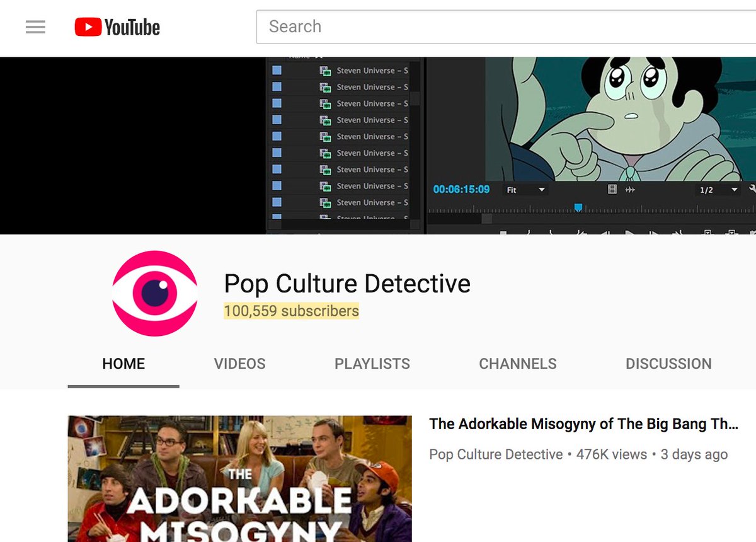Screen dimensions: 756x542
Task: Select the 100,559 subscribers text
Action: (291, 311)
